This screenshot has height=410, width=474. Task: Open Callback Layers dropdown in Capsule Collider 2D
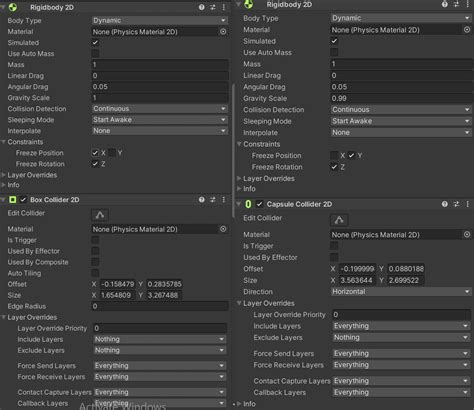click(401, 392)
